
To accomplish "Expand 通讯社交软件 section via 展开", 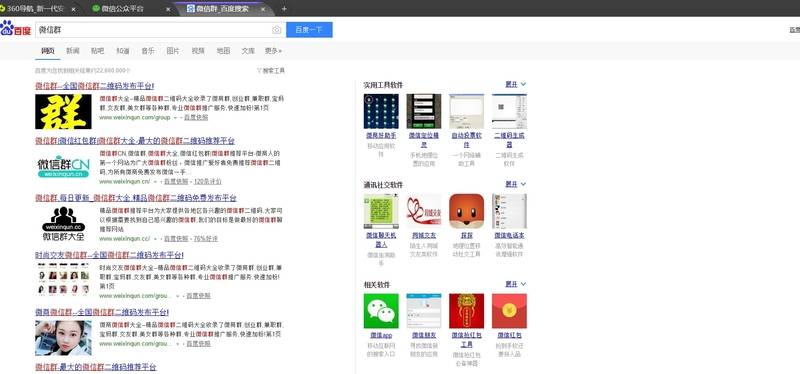I will 515,184.
